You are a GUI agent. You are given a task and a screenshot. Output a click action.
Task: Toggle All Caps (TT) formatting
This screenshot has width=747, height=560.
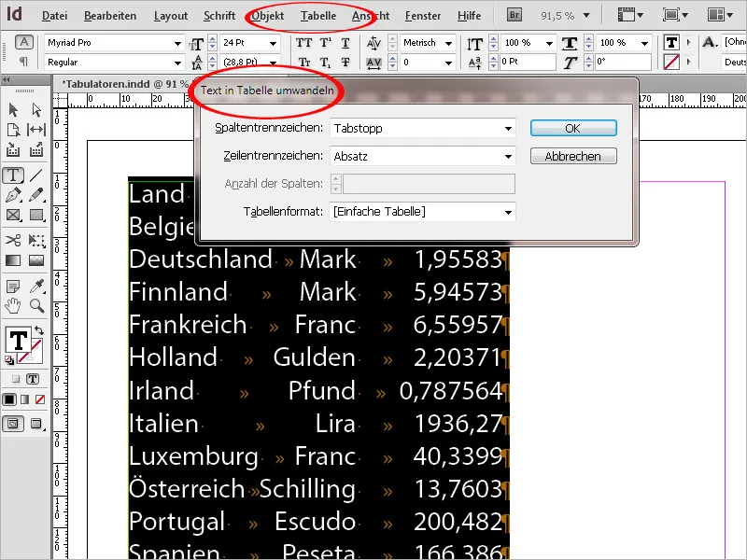(303, 43)
